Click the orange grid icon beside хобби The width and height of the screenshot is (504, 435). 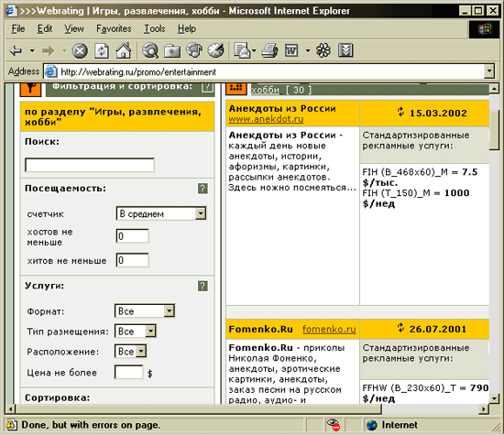(x=236, y=89)
